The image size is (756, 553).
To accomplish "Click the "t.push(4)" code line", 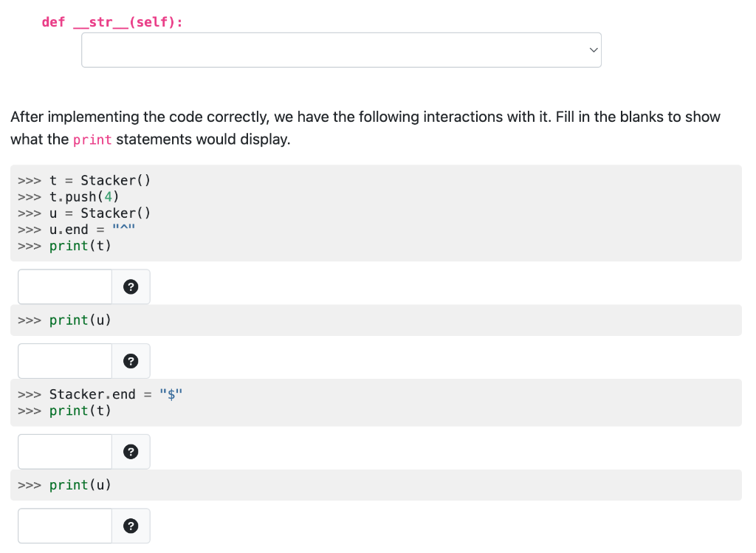I will (x=84, y=197).
